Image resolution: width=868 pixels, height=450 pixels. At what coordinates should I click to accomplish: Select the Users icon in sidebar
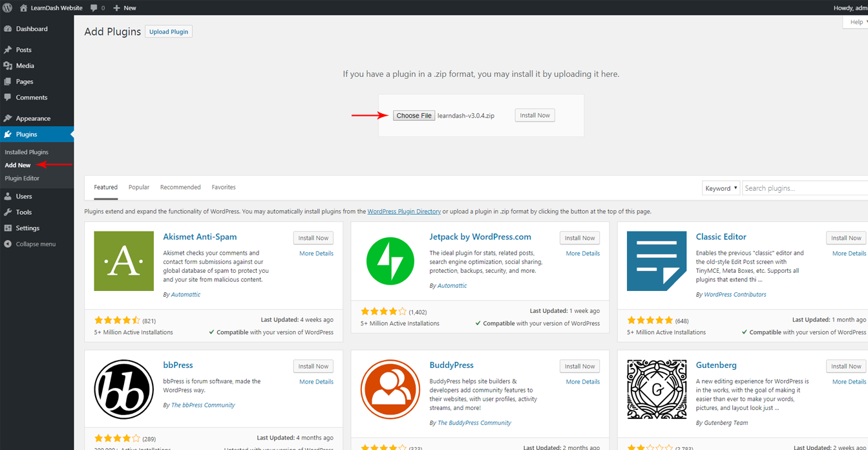click(8, 197)
